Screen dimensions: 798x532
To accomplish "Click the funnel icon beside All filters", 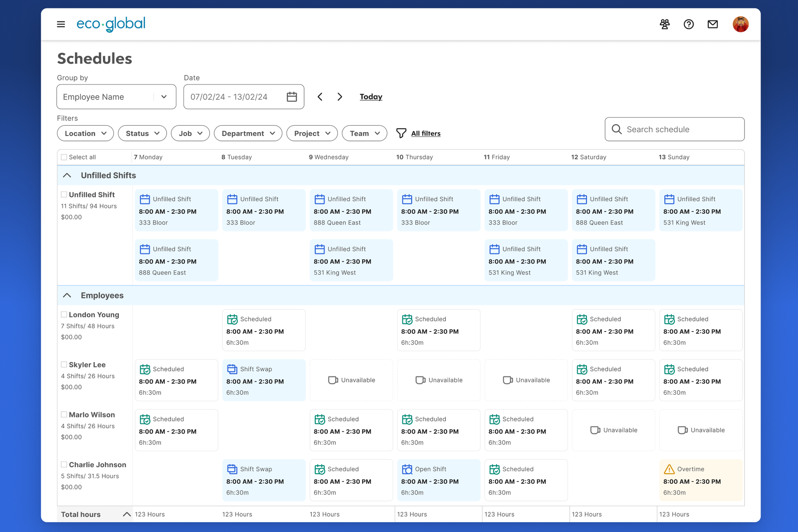I will (x=401, y=133).
